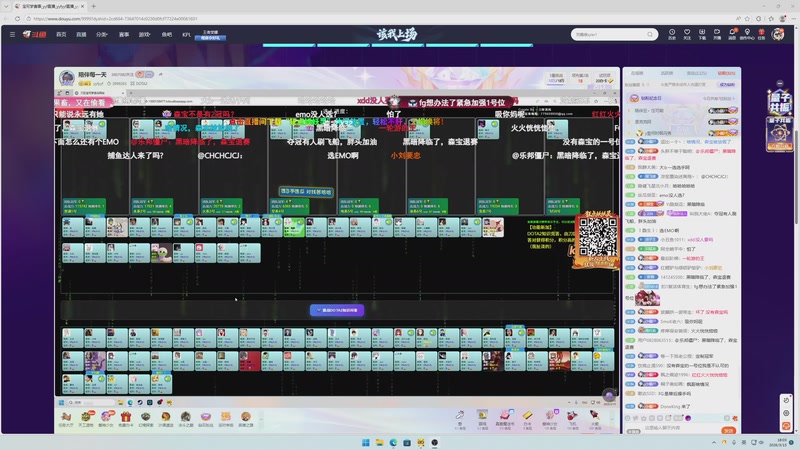The width and height of the screenshot is (800, 450).
Task: Click the Douyu logo
Action: (34, 34)
